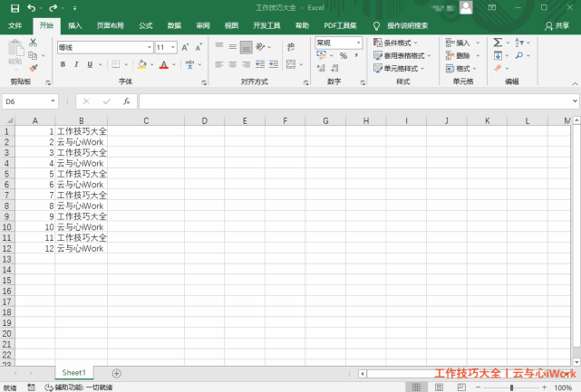
Task: Increase decimal places
Action: [x=321, y=68]
